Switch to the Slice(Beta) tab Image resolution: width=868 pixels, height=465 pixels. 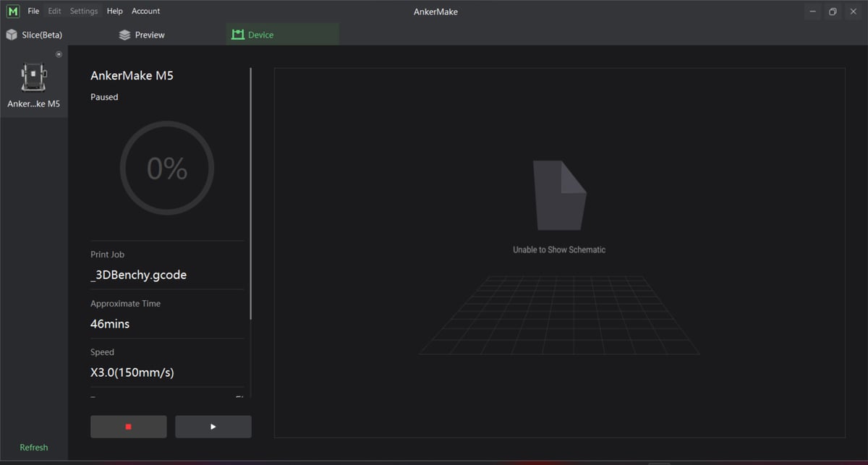pyautogui.click(x=34, y=35)
